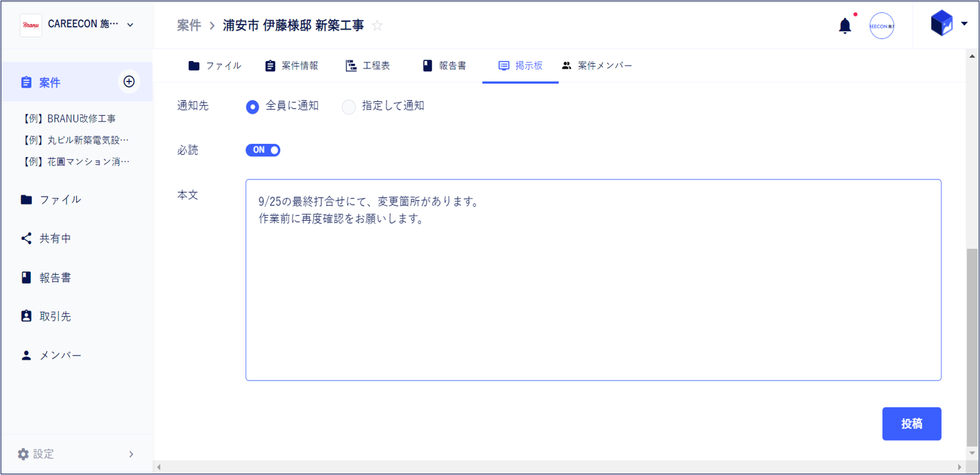
Task: Add a new 案件 with plus icon
Action: point(129,82)
